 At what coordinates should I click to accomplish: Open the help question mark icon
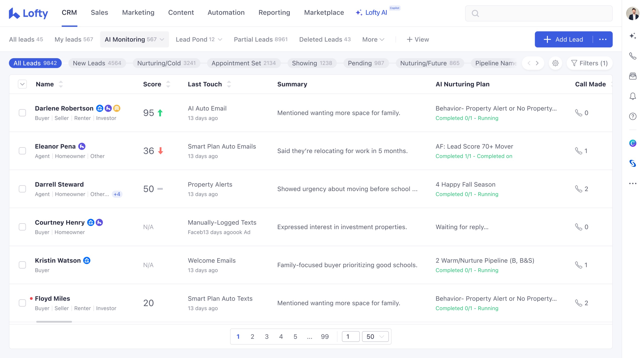point(632,116)
